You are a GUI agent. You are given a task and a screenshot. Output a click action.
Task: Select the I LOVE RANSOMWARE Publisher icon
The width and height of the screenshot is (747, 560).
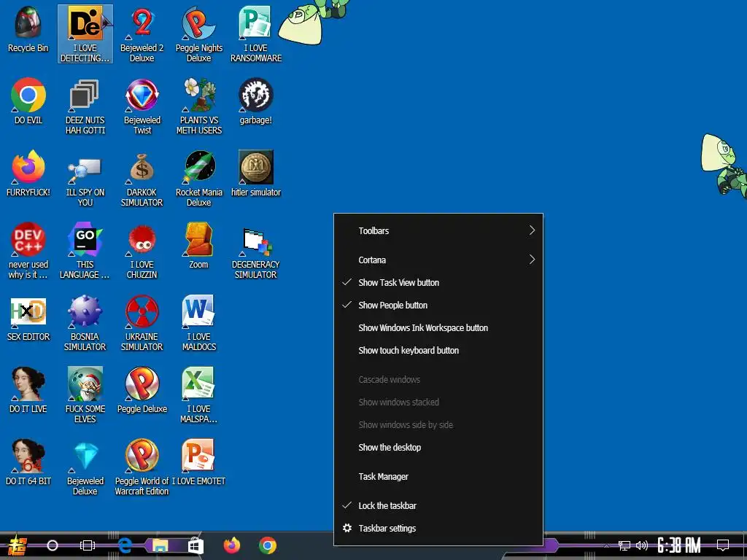tap(256, 34)
